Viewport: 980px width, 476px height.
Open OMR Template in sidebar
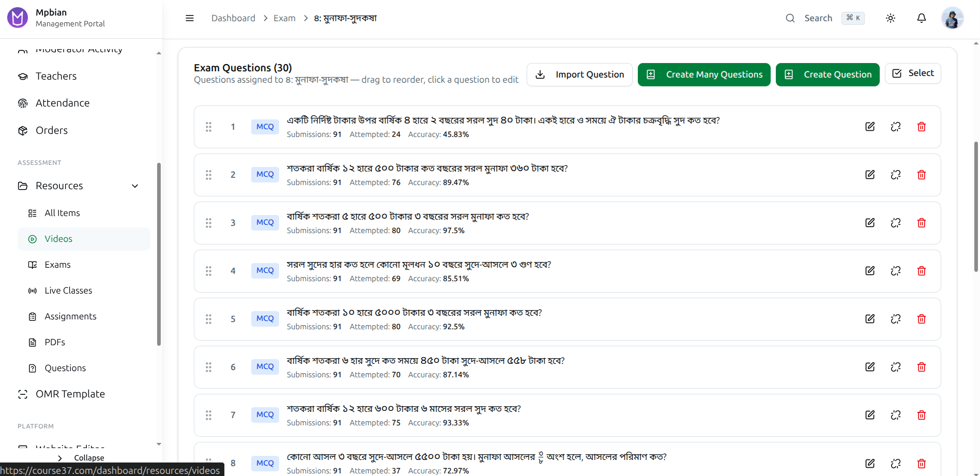84,394
